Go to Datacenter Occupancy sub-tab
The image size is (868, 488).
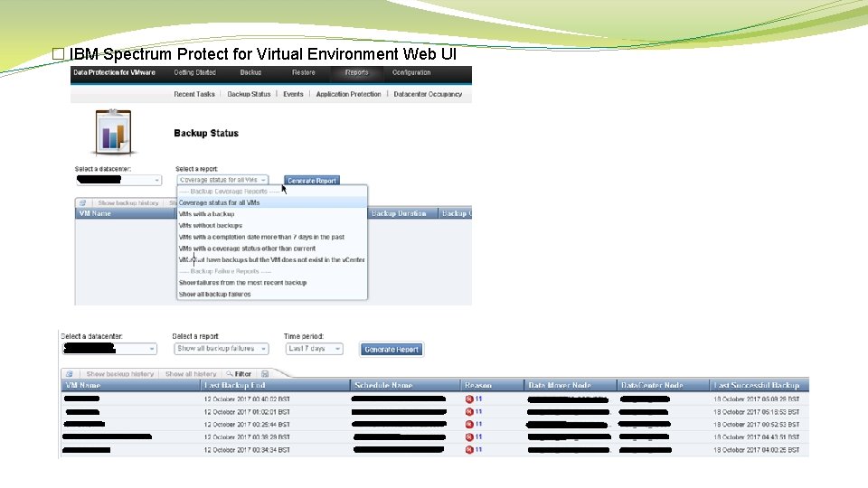point(428,94)
